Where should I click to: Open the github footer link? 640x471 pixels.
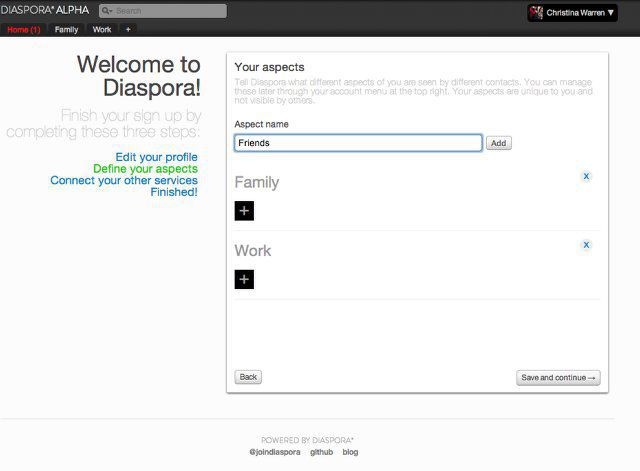tap(322, 452)
